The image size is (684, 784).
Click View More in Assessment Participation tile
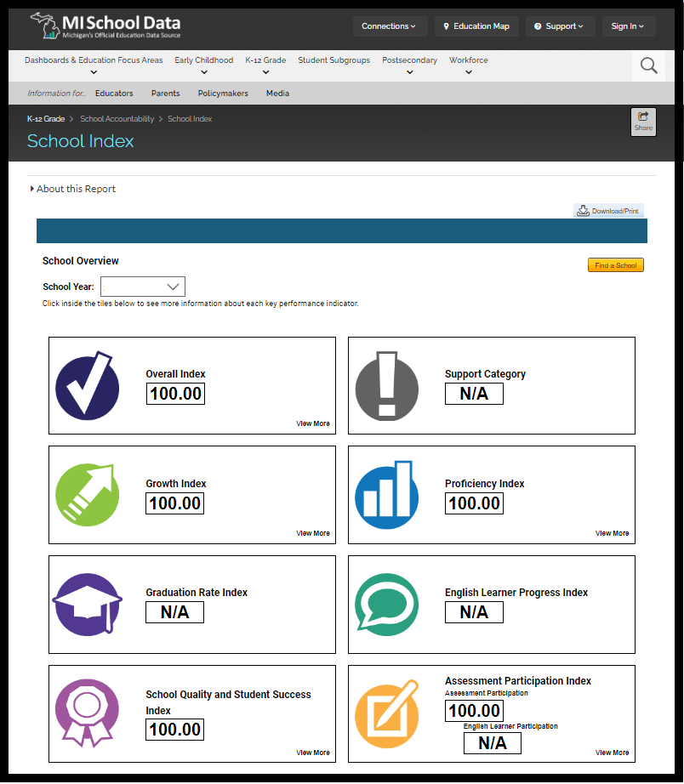pyautogui.click(x=612, y=753)
